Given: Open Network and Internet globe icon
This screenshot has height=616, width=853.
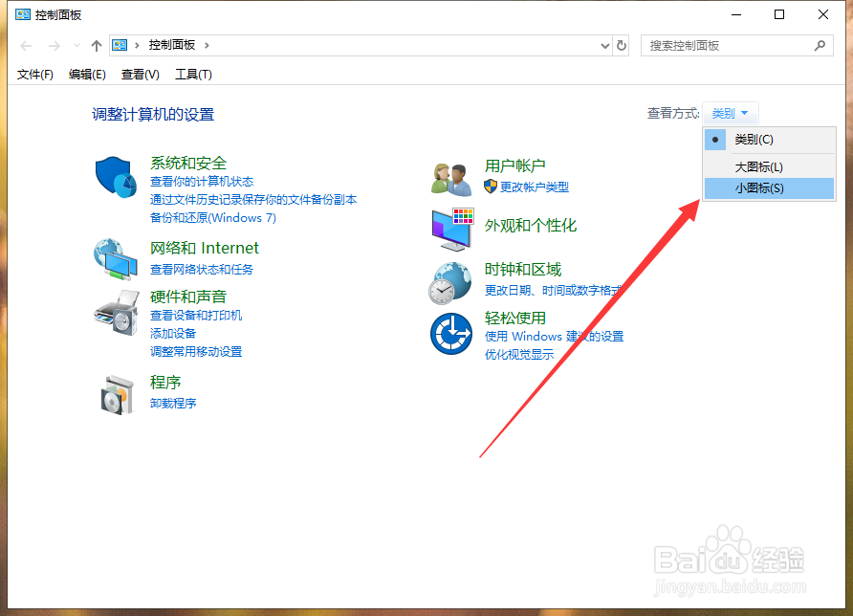Looking at the screenshot, I should click(x=116, y=259).
